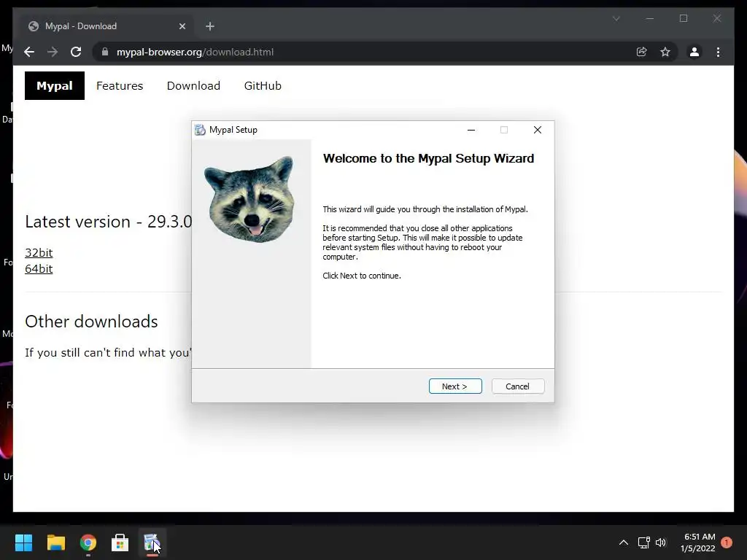Screen dimensions: 747x560
Task: Maximize the Chrome window
Action: coord(684,18)
